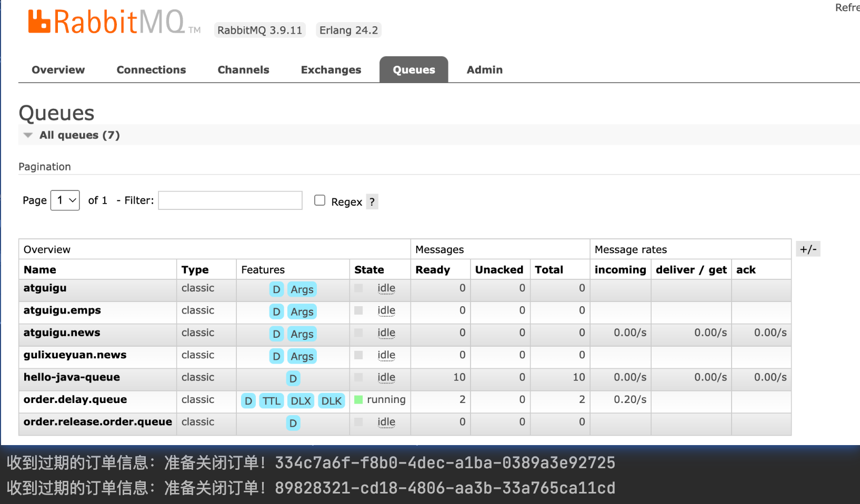The height and width of the screenshot is (504, 860).
Task: Open the atguigu.news queue link
Action: pyautogui.click(x=62, y=332)
